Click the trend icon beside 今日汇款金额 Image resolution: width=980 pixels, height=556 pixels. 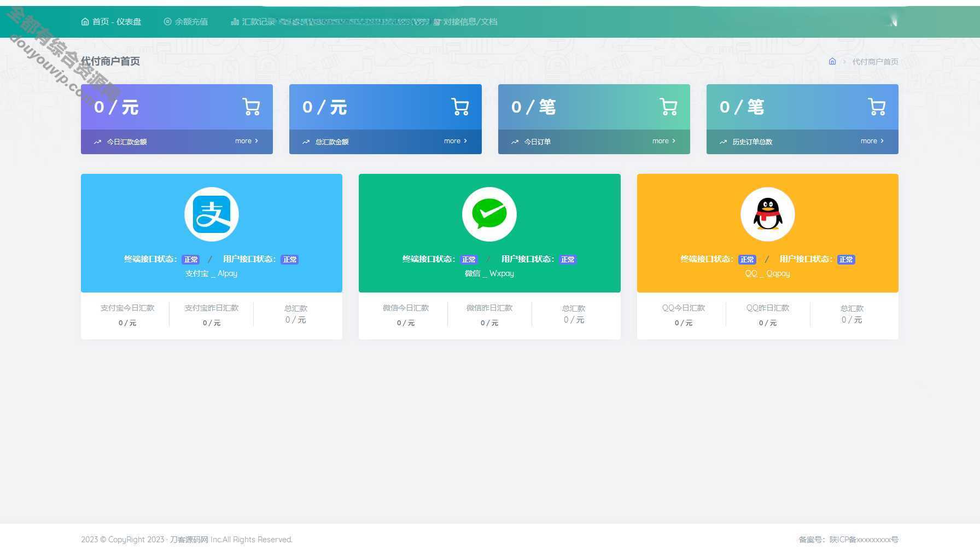click(97, 142)
